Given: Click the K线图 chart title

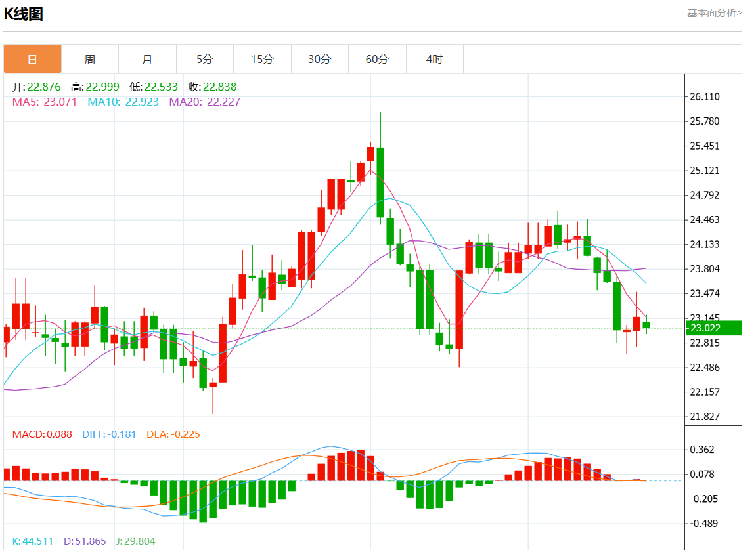Looking at the screenshot, I should pos(24,14).
